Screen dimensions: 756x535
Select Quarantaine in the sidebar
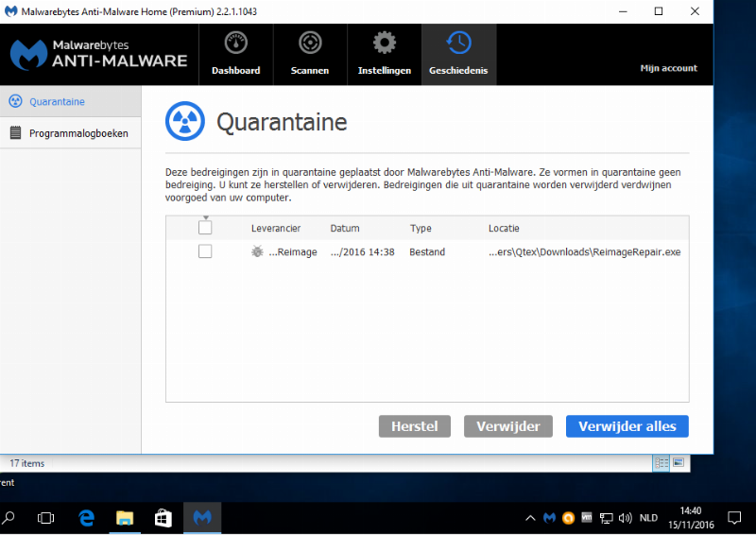point(70,101)
